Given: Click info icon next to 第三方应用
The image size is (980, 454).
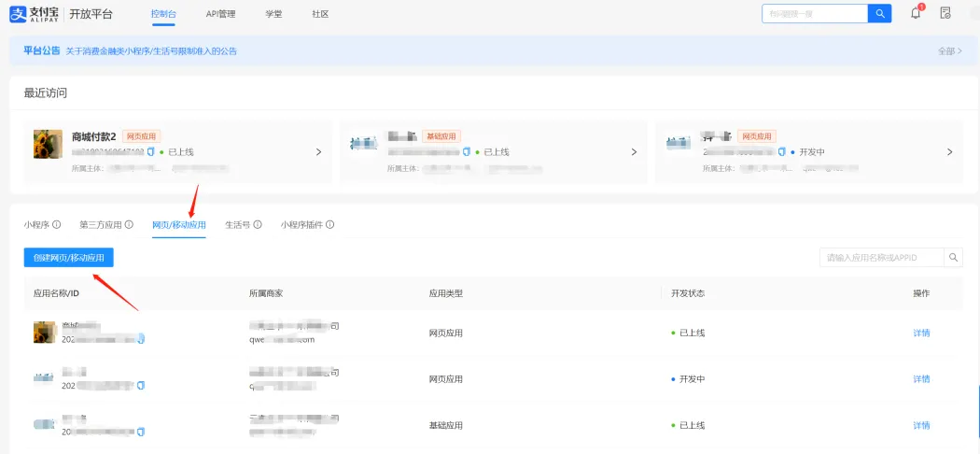Looking at the screenshot, I should (129, 225).
